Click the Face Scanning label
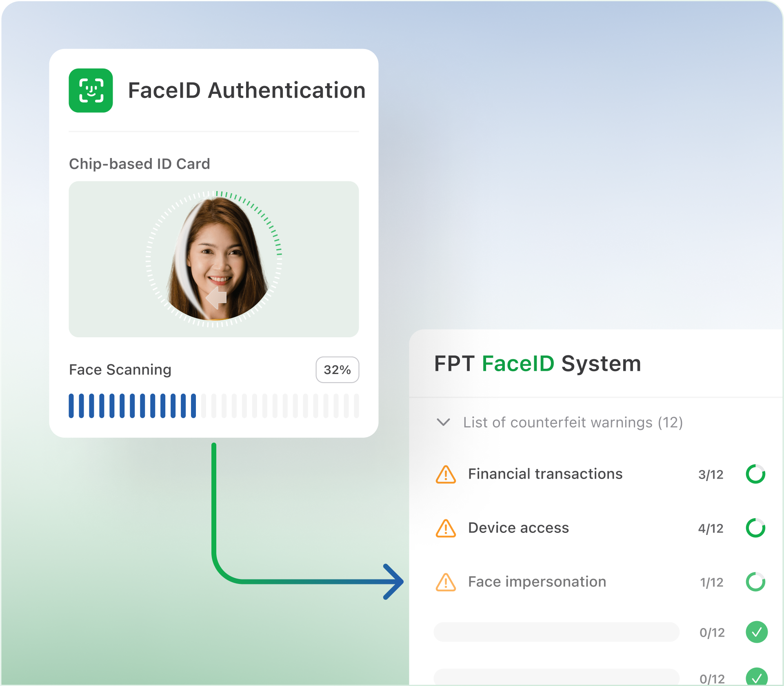784x686 pixels. coord(120,370)
